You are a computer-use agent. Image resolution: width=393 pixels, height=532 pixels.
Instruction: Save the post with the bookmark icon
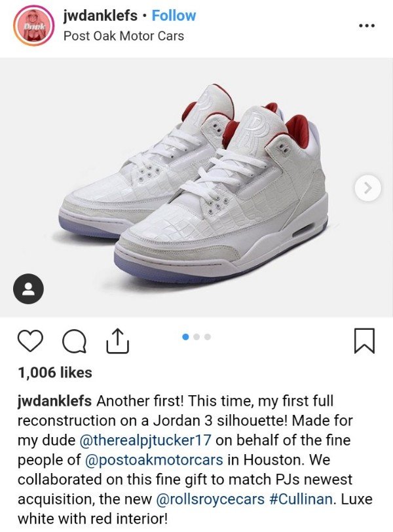click(364, 341)
